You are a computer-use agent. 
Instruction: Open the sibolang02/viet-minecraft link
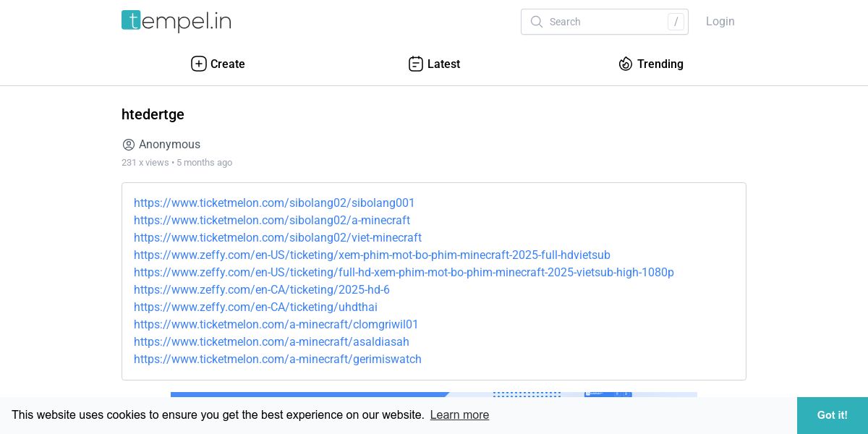point(278,238)
